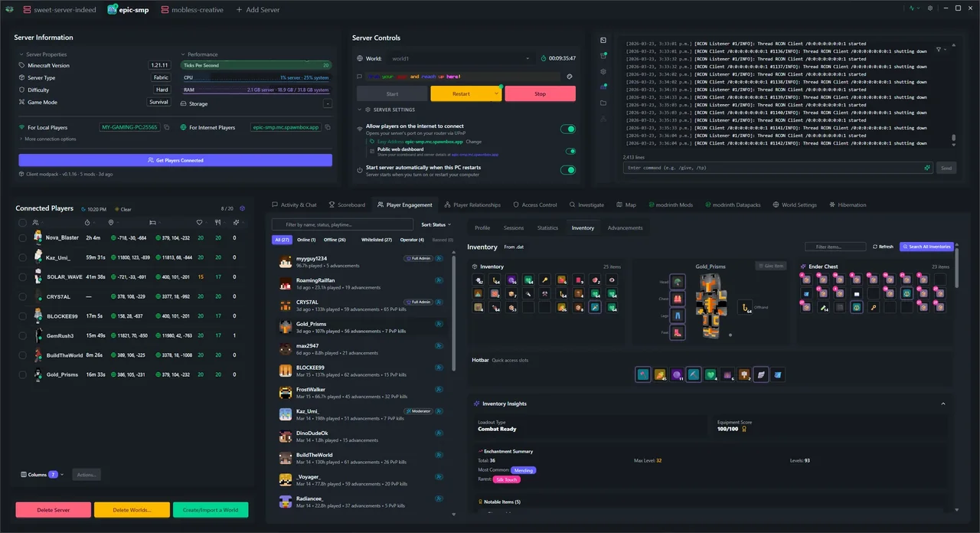Click Nova_Blaster's avatar in Connected Players
Screen dimensions: 980x533
38,237
